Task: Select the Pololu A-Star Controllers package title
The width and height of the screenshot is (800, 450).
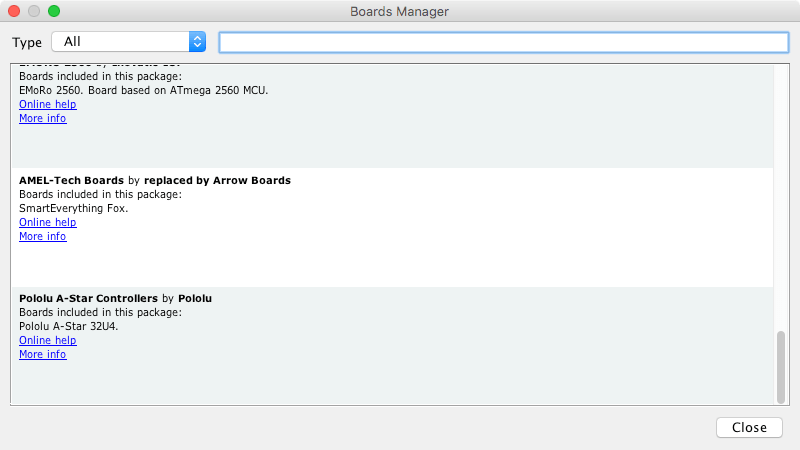Action: (x=88, y=298)
